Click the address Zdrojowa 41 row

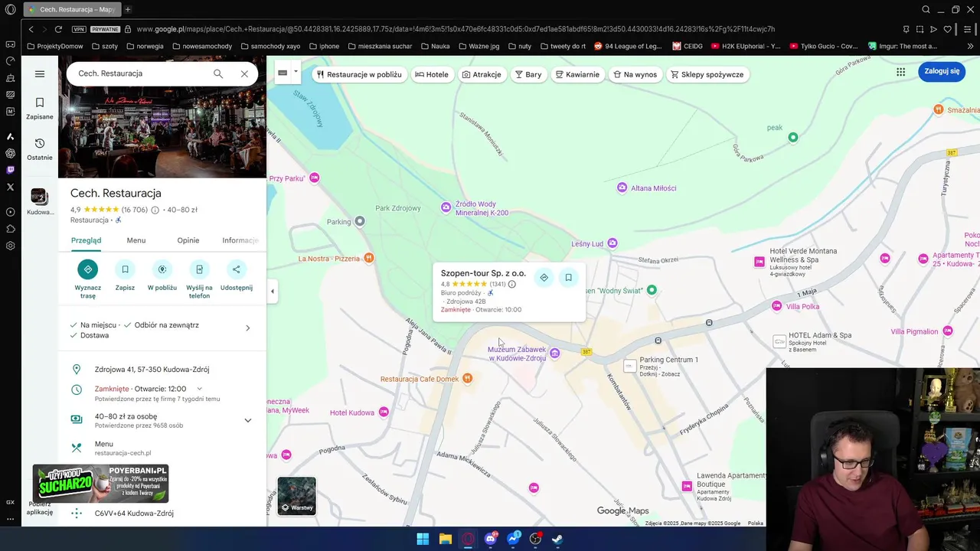(162, 370)
